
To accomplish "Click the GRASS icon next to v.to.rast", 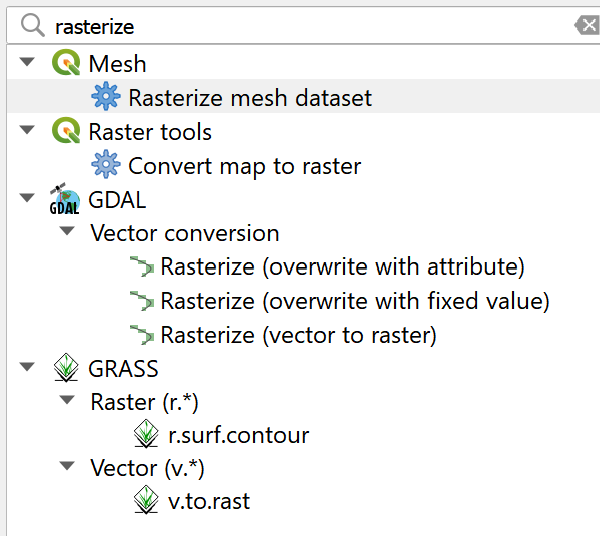I will [x=146, y=501].
